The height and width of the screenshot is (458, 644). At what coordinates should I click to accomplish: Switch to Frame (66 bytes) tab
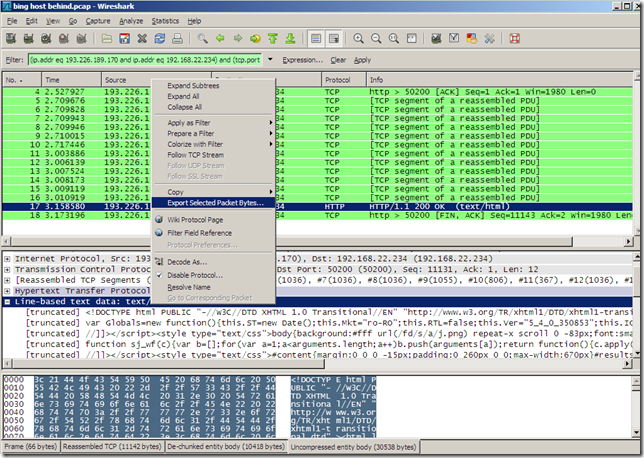31,446
